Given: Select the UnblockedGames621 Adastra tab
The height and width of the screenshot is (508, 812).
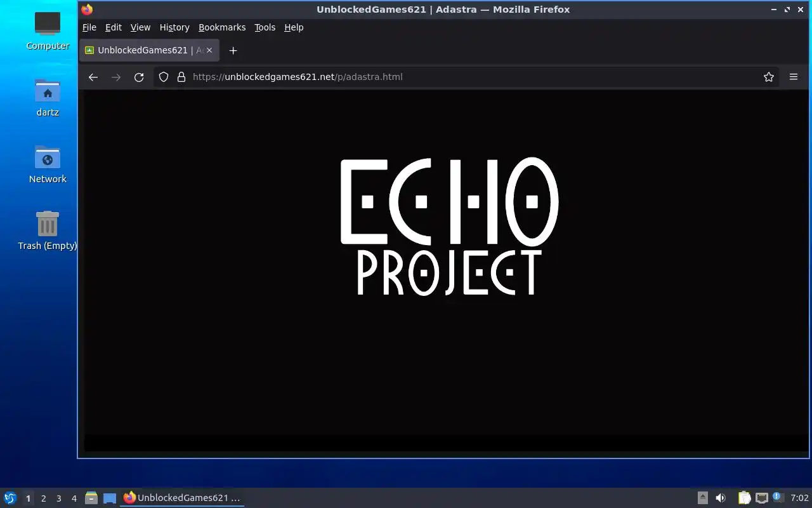Looking at the screenshot, I should click(150, 50).
